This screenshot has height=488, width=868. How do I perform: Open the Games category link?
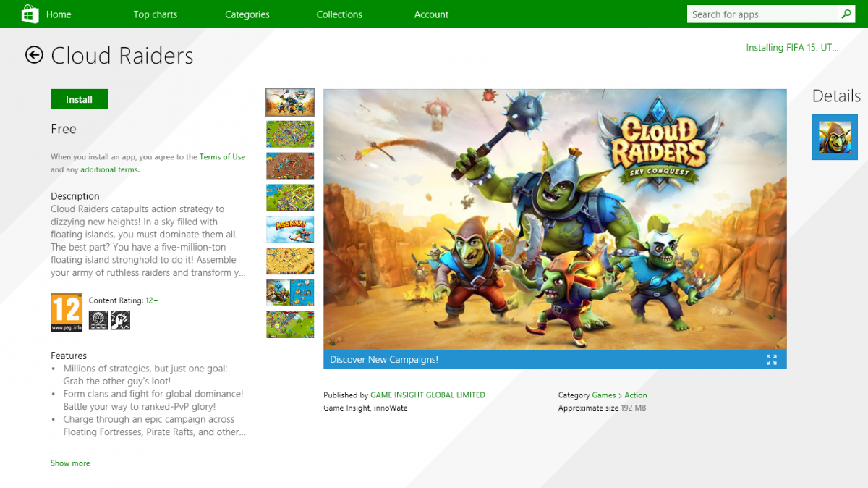pyautogui.click(x=604, y=395)
